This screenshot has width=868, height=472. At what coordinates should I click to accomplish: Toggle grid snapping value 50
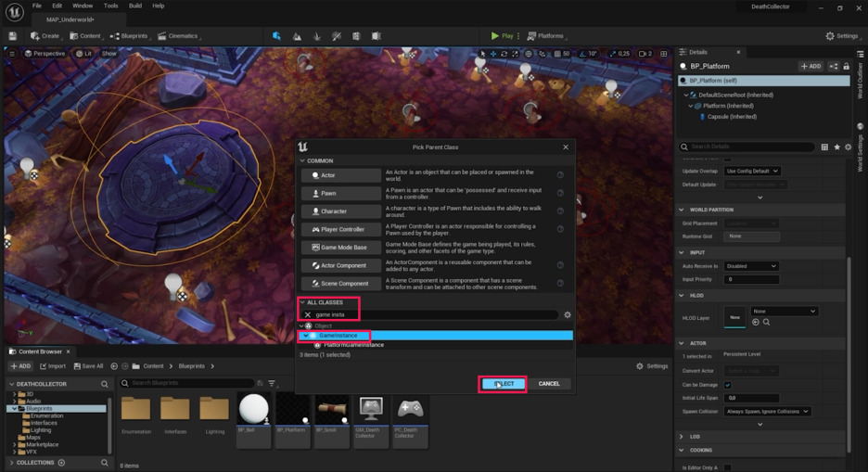click(x=562, y=54)
